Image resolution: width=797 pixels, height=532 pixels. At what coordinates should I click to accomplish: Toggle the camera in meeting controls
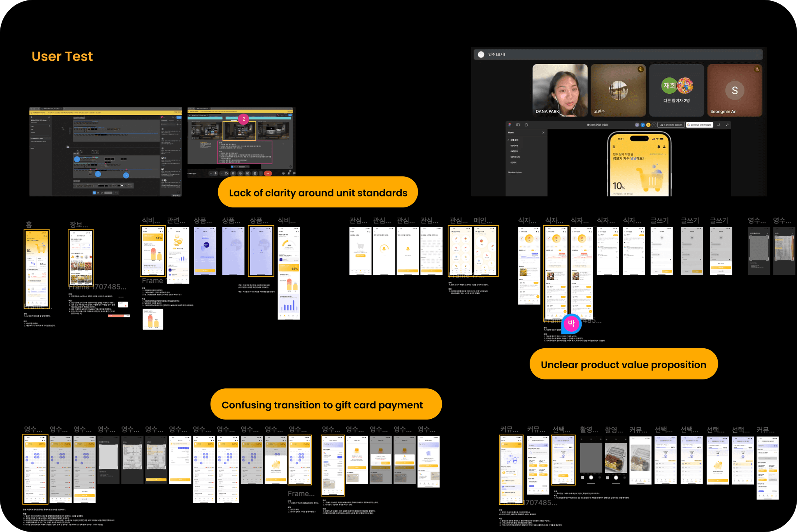(x=226, y=174)
